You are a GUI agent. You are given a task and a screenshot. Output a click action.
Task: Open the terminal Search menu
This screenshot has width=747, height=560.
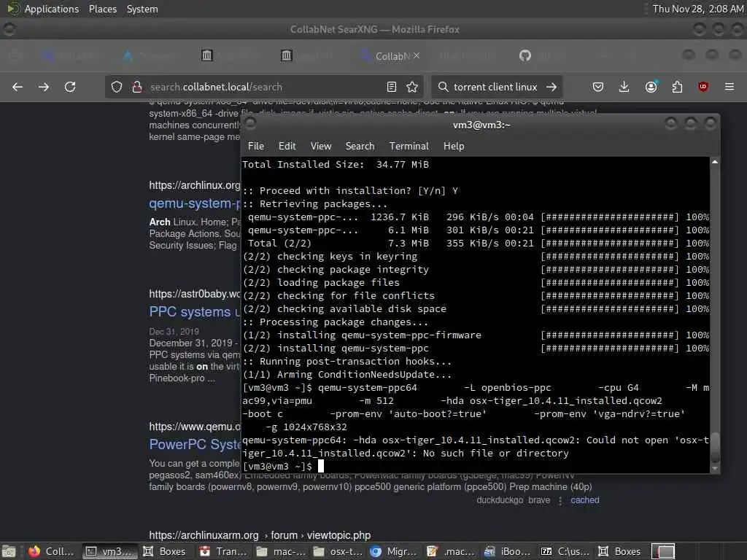coord(360,146)
